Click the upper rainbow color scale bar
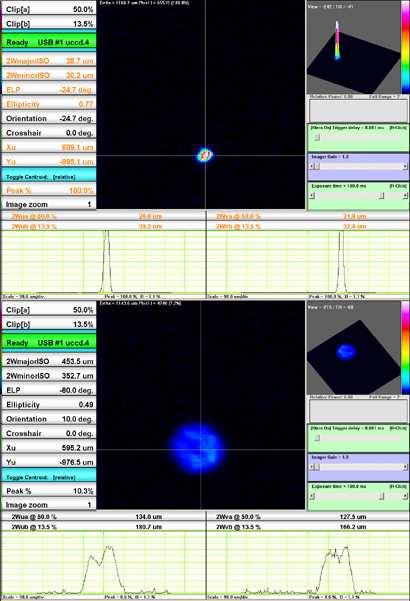Viewport: 410px width, 601px height. (x=405, y=48)
